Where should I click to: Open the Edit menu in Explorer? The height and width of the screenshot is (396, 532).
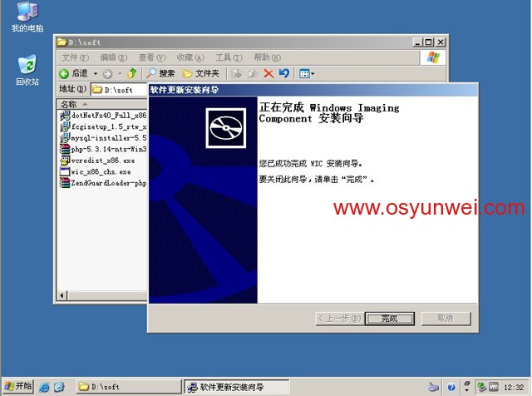[114, 57]
